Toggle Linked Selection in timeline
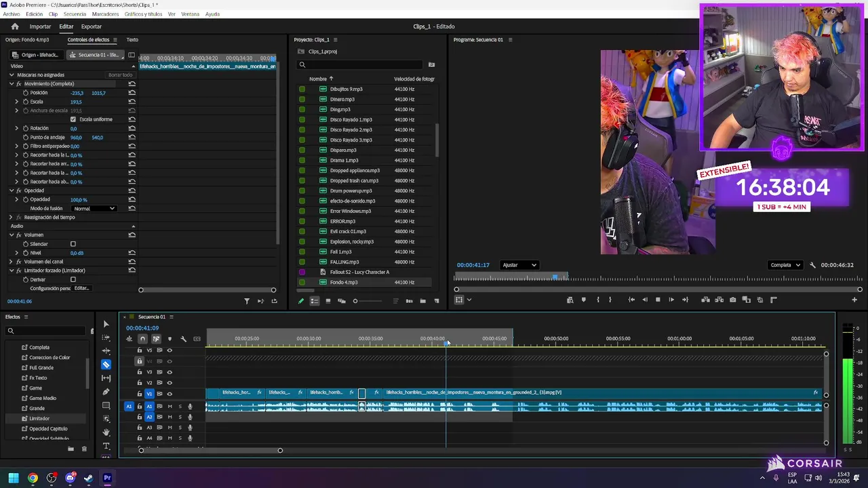This screenshot has width=868, height=488. tap(156, 339)
